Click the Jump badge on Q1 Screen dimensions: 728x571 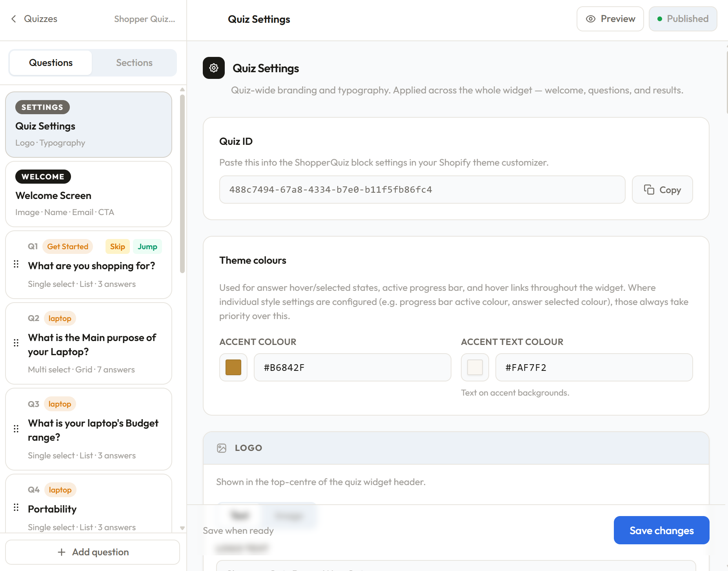pos(147,246)
